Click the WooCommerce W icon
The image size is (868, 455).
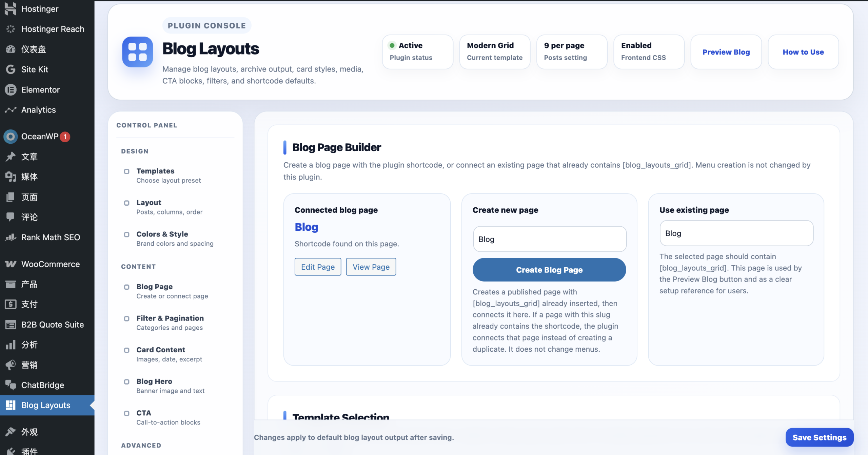pos(11,264)
